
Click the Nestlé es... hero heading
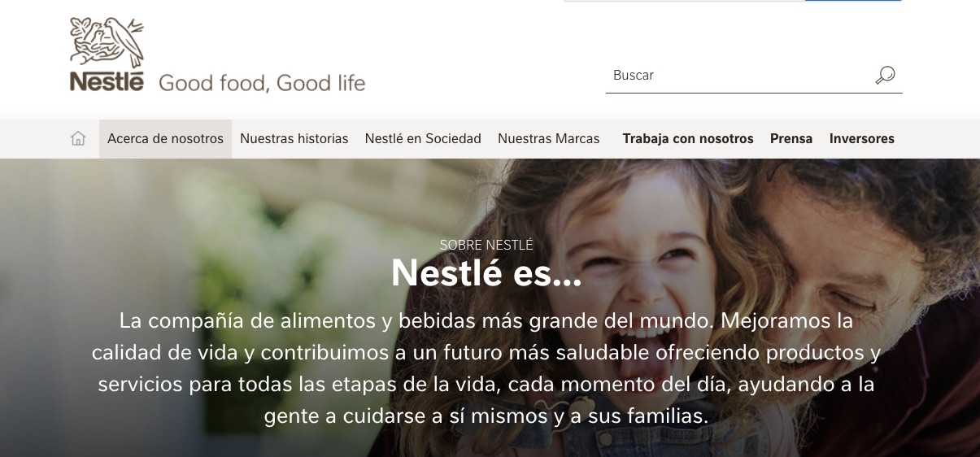[x=486, y=272]
